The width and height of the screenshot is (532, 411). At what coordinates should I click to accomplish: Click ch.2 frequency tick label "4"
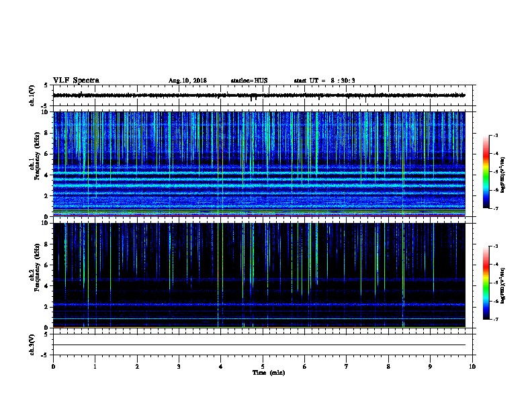pyautogui.click(x=46, y=286)
